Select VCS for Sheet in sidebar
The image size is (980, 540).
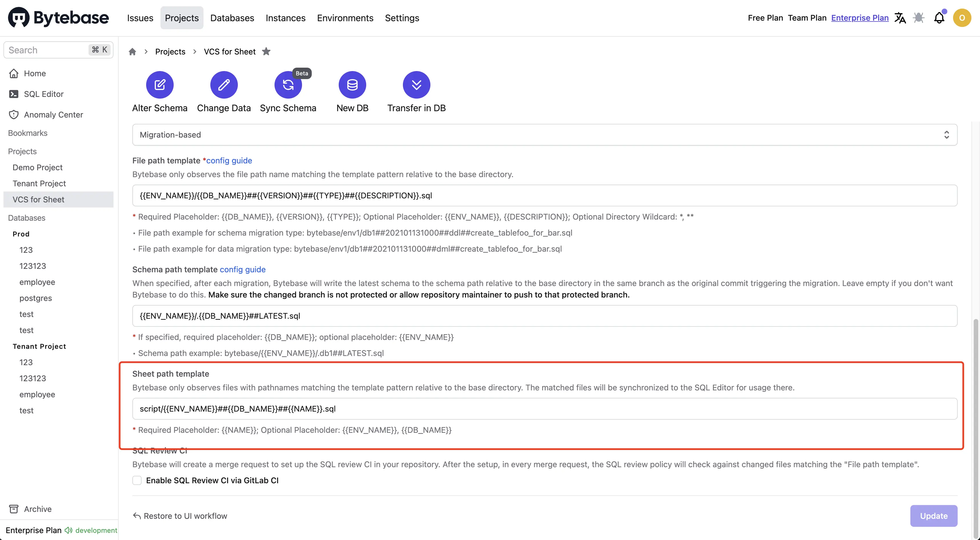pos(58,199)
